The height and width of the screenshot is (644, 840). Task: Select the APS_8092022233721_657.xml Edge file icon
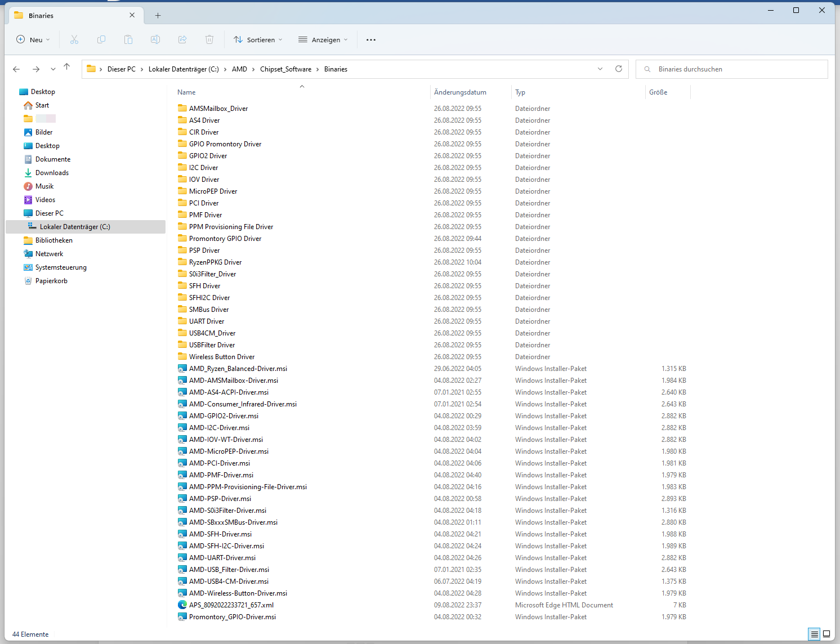(x=182, y=605)
